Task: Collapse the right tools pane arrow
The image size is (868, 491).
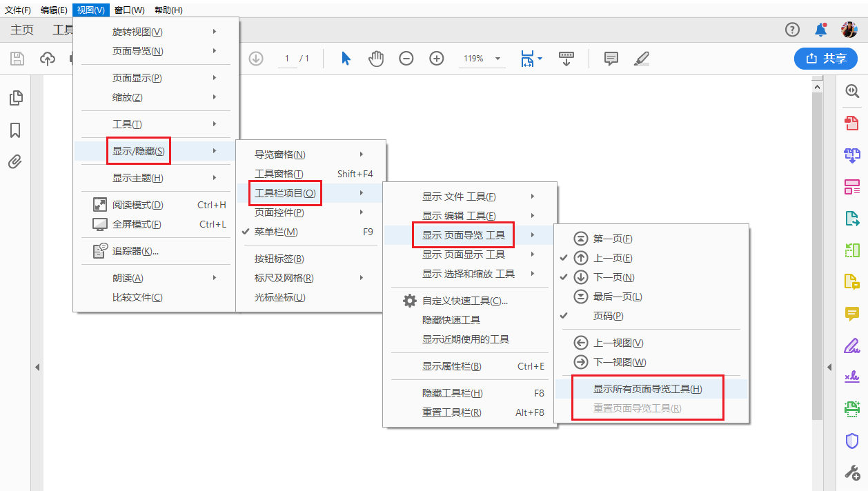Action: [x=829, y=367]
